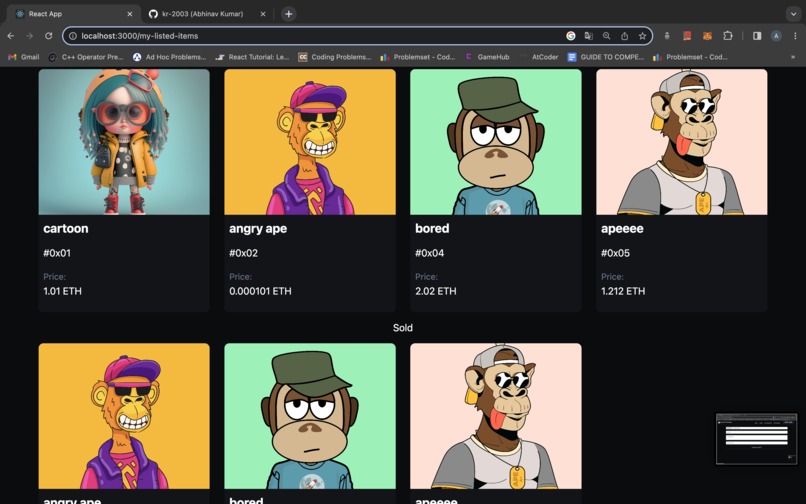This screenshot has width=806, height=504.
Task: Show hidden bookmarks overflow chevron
Action: click(793, 57)
